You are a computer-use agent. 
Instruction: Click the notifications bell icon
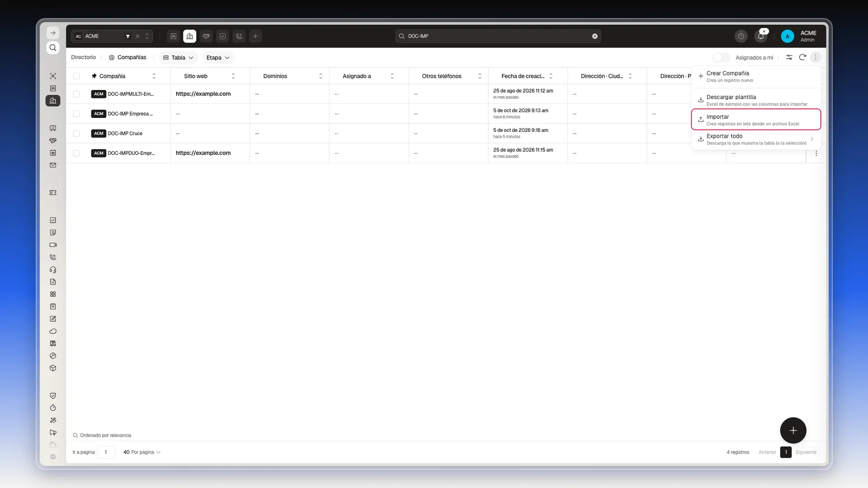(761, 36)
